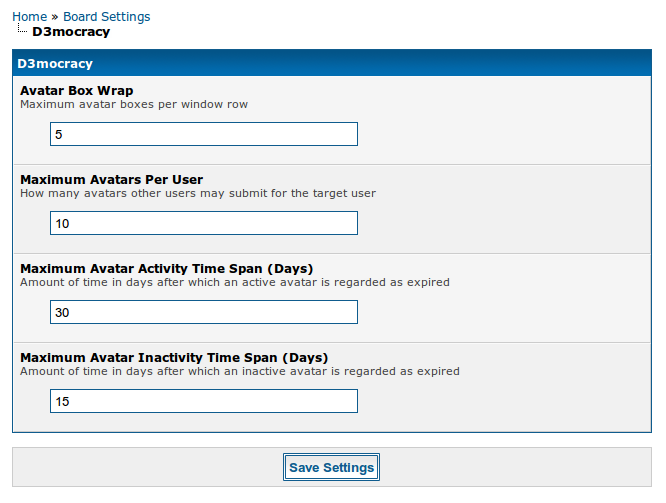Click the Maximum Avatars Per User label
The height and width of the screenshot is (503, 666).
[x=111, y=180]
